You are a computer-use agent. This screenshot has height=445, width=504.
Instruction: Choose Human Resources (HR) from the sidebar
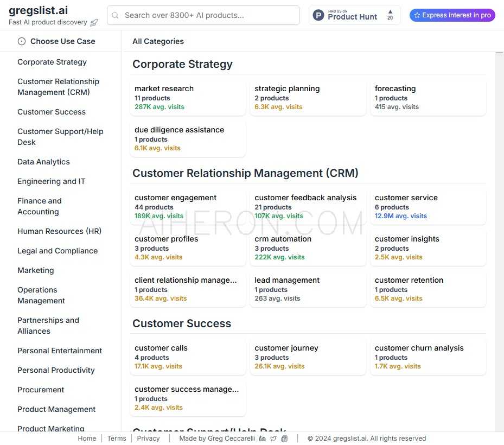pyautogui.click(x=59, y=231)
